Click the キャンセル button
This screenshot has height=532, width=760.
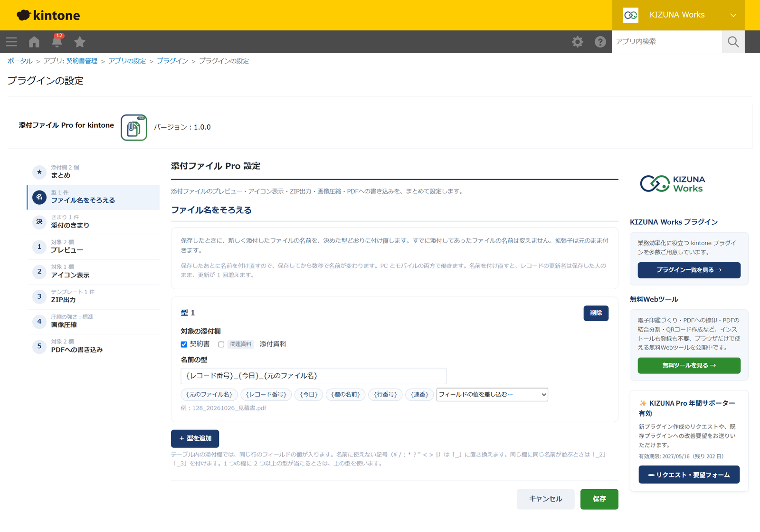[546, 499]
